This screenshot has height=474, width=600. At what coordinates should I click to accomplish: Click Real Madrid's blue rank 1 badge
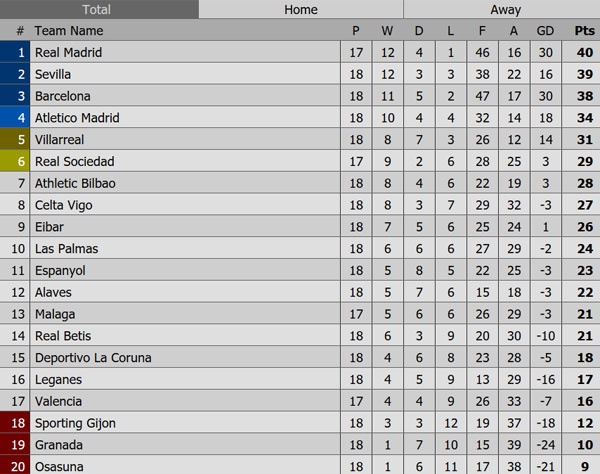(x=15, y=53)
